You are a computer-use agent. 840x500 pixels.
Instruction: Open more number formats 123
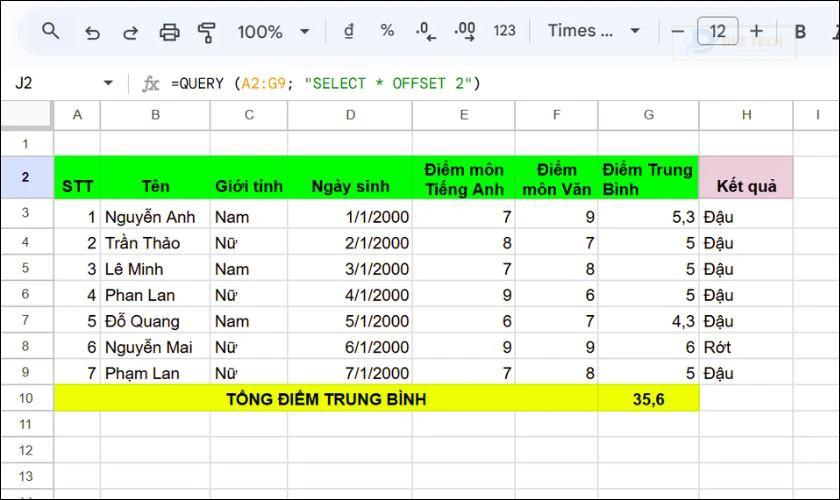tap(504, 31)
